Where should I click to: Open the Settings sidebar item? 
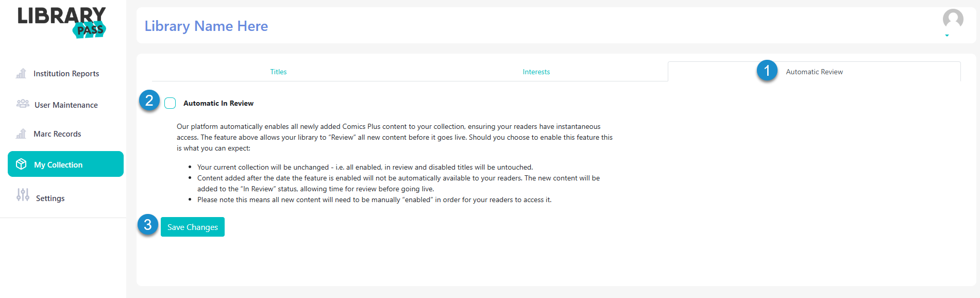pyautogui.click(x=50, y=198)
